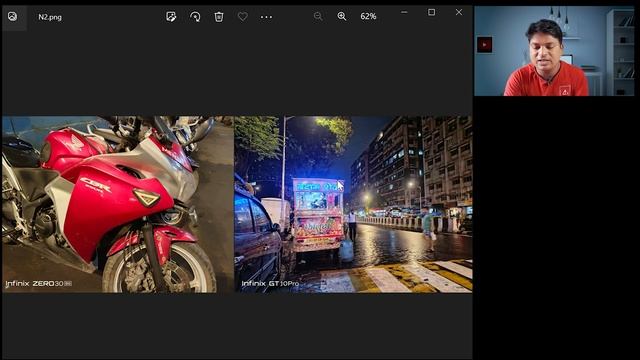Click the 62% zoom level value
640x360 pixels.
pyautogui.click(x=368, y=16)
